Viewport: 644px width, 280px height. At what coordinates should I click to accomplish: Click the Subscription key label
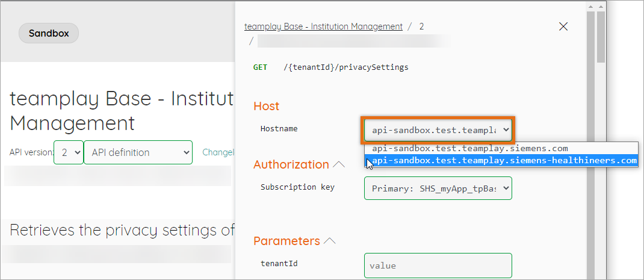(x=297, y=187)
